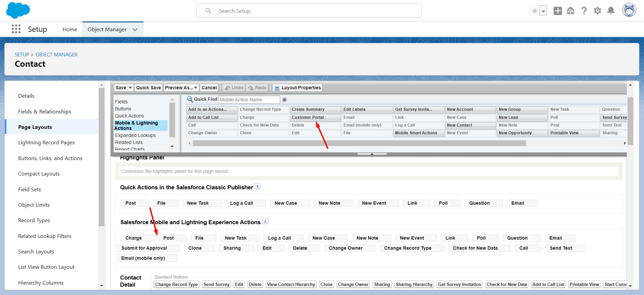644x295 pixels.
Task: Follow the SETUP breadcrumb link
Action: click(22, 54)
